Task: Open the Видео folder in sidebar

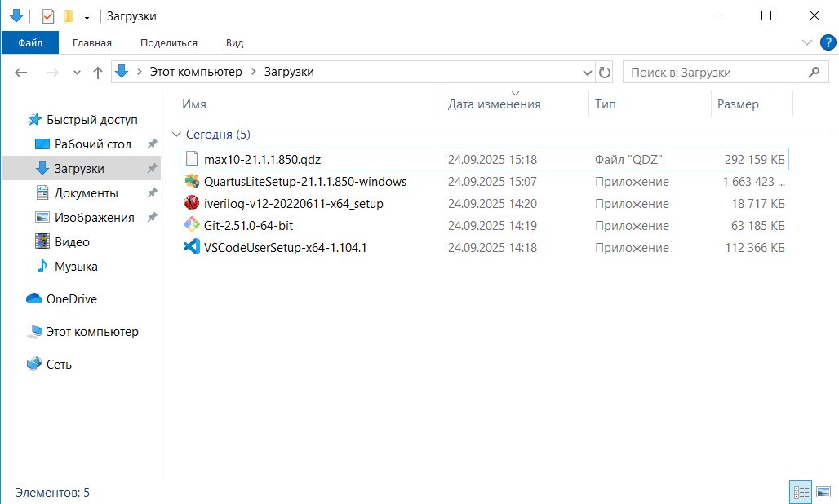Action: point(72,242)
